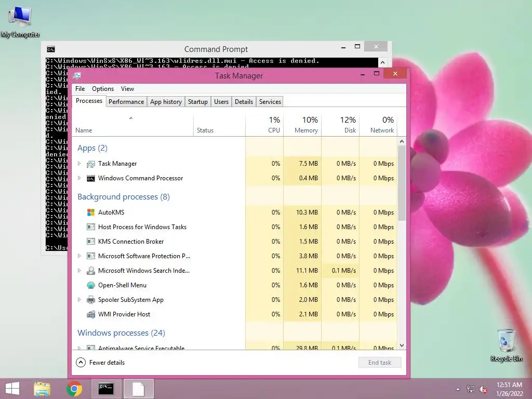The image size is (532, 399).
Task: Click process list scrollbar up arrow
Action: 402,141
